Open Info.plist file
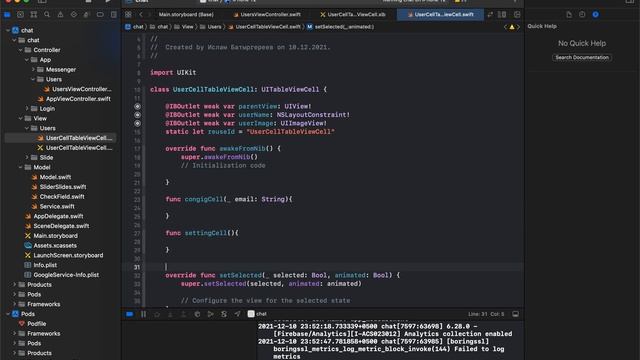 tap(41, 265)
